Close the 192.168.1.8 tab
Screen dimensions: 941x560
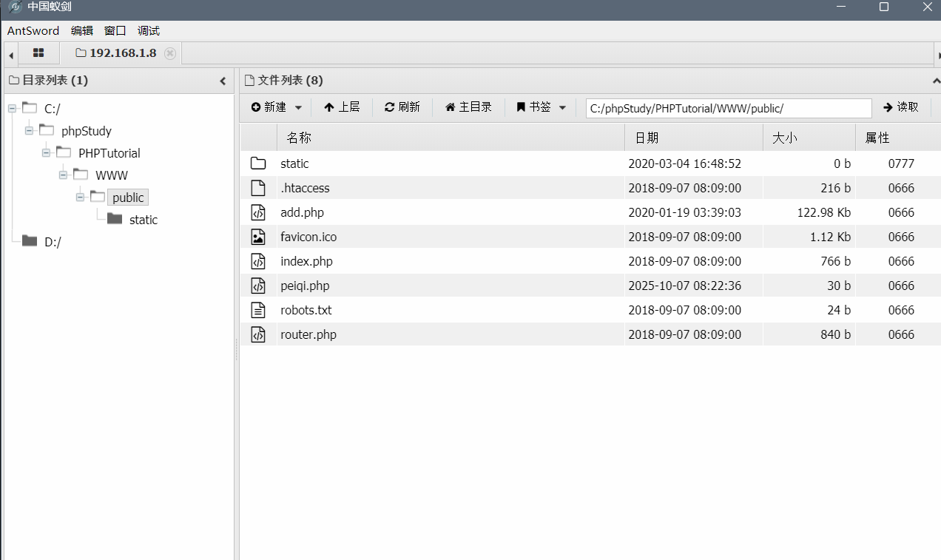(170, 53)
